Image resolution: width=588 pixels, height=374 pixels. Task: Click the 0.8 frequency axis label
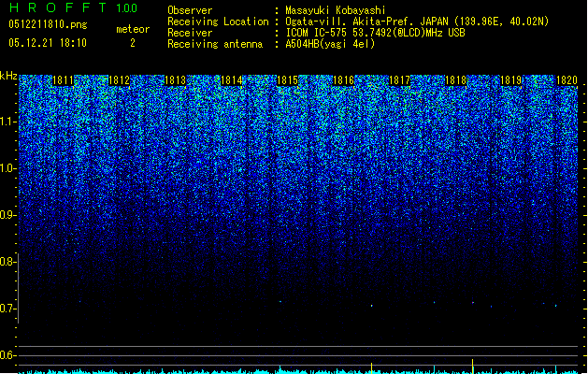(7, 262)
